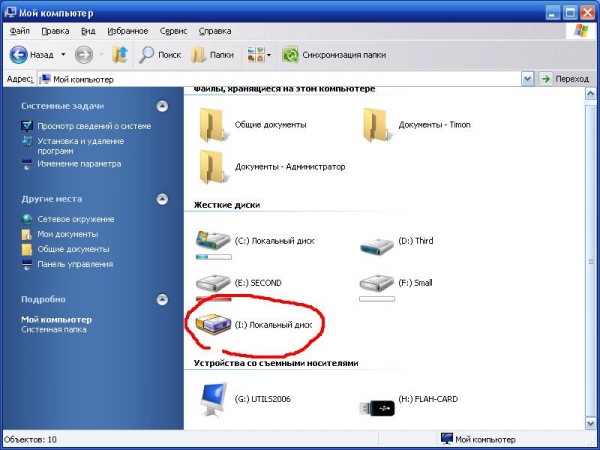Click the Мой компьютер address bar icon

coord(45,79)
